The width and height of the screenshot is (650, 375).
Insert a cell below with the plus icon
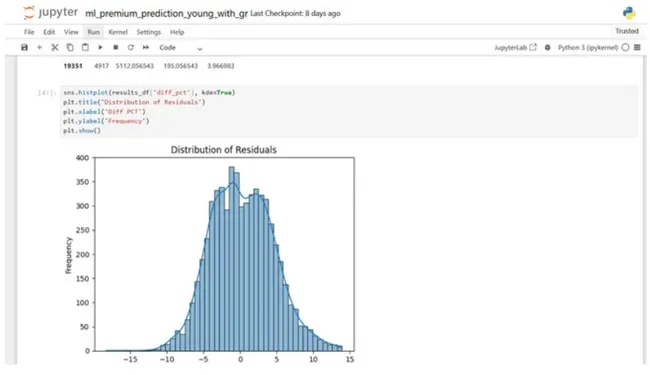tap(39, 48)
